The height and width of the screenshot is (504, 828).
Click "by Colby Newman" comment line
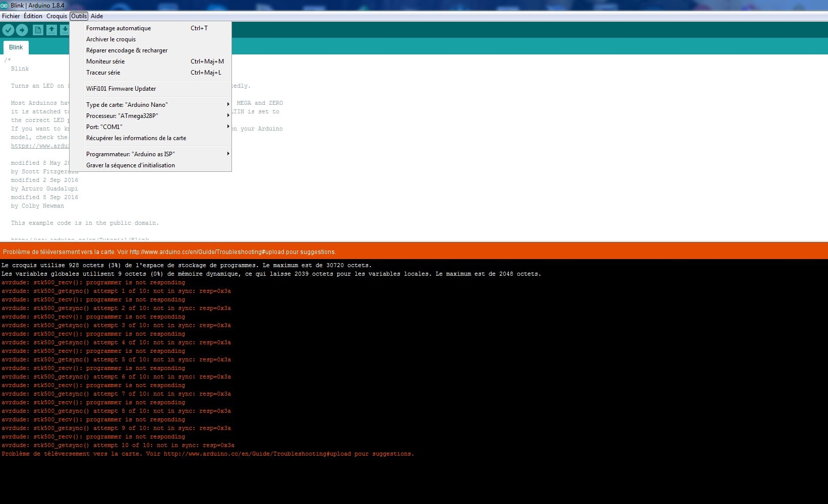coord(37,206)
